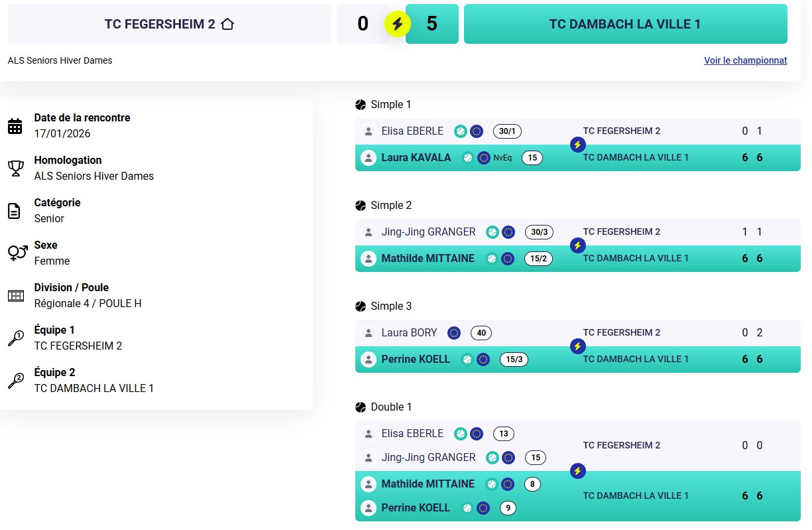
Task: Click Laura KAVALA's avatar icon
Action: (x=368, y=158)
